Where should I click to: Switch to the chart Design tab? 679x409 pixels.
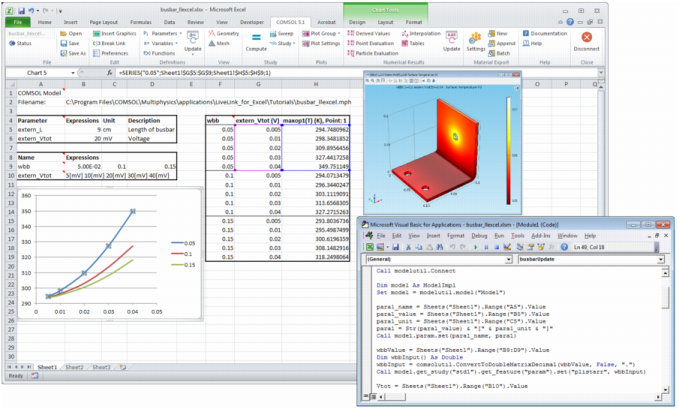pos(357,22)
